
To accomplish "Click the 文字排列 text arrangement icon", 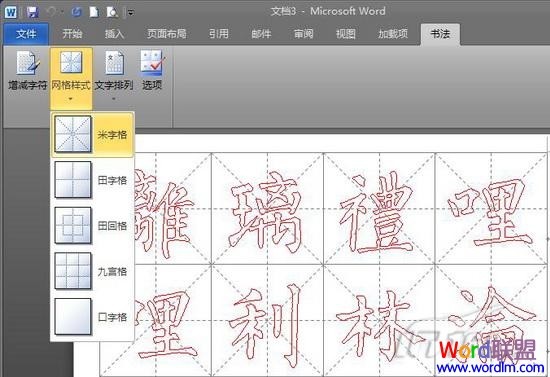I will point(114,63).
